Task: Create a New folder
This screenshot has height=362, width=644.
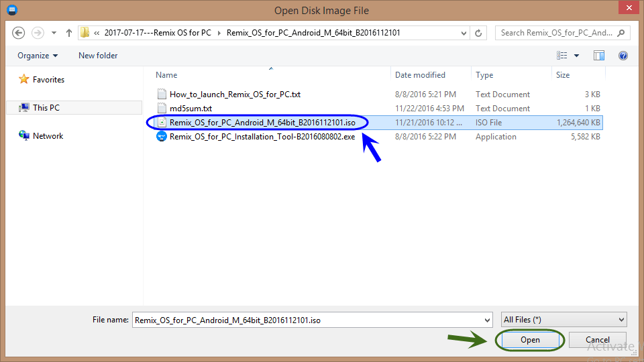Action: tap(98, 56)
